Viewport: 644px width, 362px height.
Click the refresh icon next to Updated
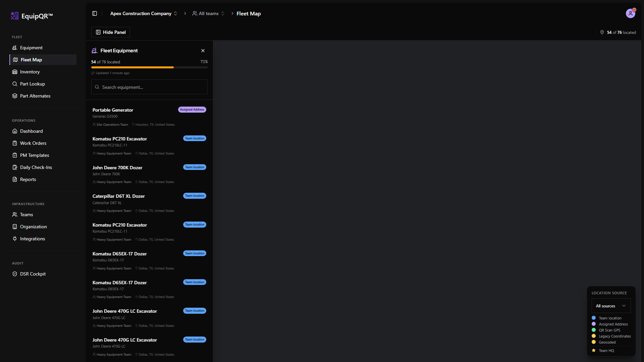pyautogui.click(x=93, y=73)
